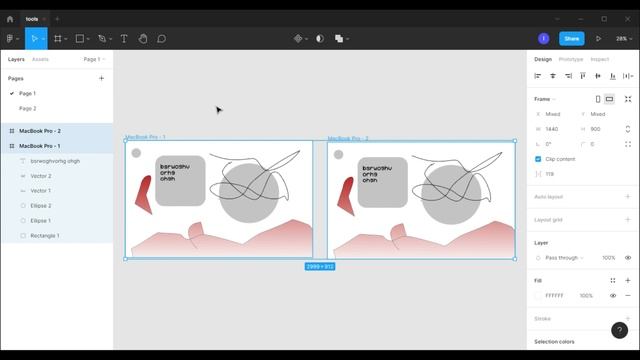
Task: Click the Home icon in the tab bar
Action: (10, 19)
